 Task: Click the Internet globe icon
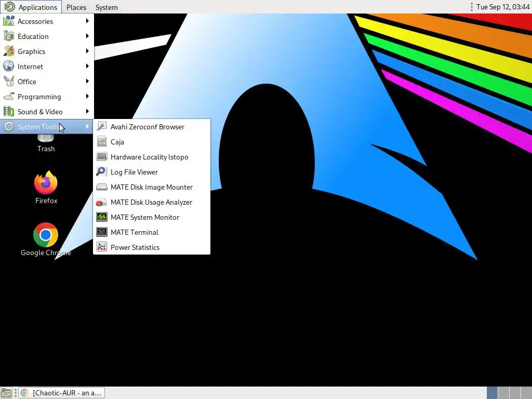click(x=9, y=66)
